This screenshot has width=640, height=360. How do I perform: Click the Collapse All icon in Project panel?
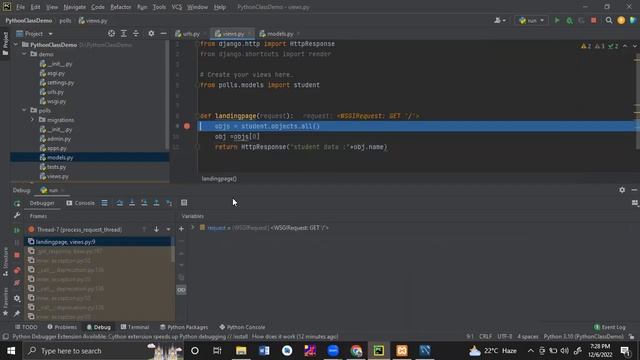tap(136, 33)
